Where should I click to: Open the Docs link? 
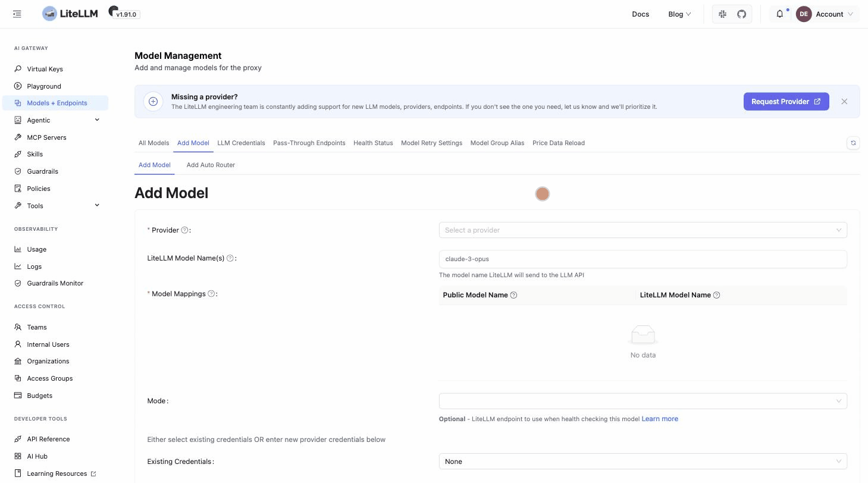pyautogui.click(x=641, y=14)
